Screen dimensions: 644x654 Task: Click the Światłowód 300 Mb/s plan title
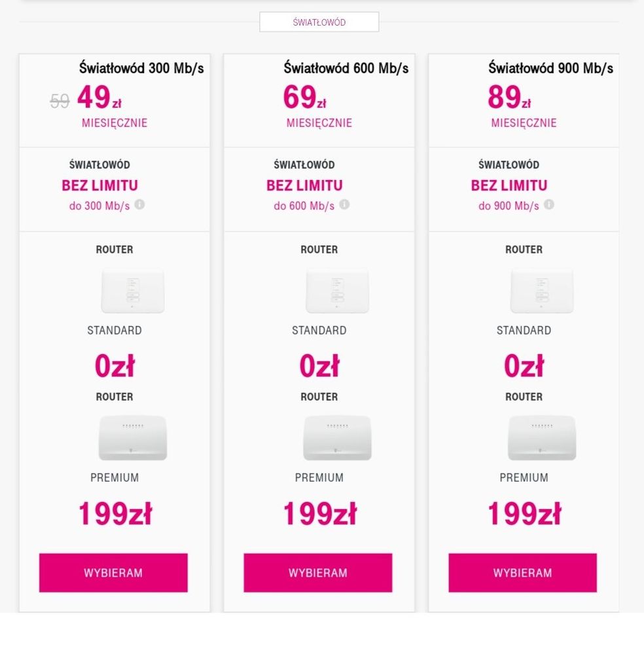(x=141, y=67)
